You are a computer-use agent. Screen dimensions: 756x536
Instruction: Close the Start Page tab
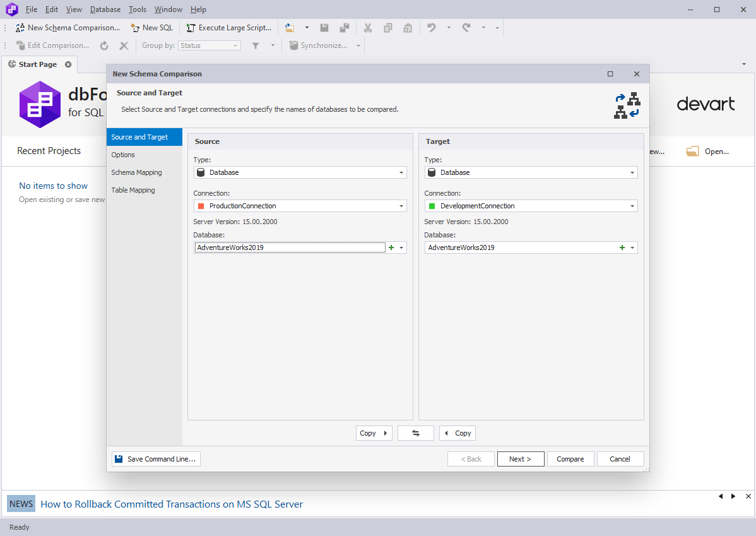tap(68, 64)
